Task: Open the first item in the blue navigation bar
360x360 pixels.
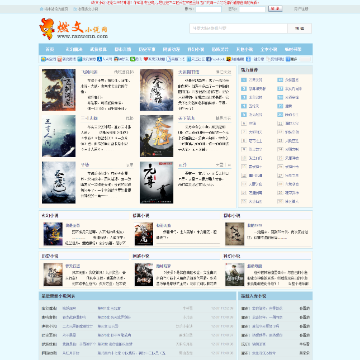Action: pyautogui.click(x=50, y=49)
